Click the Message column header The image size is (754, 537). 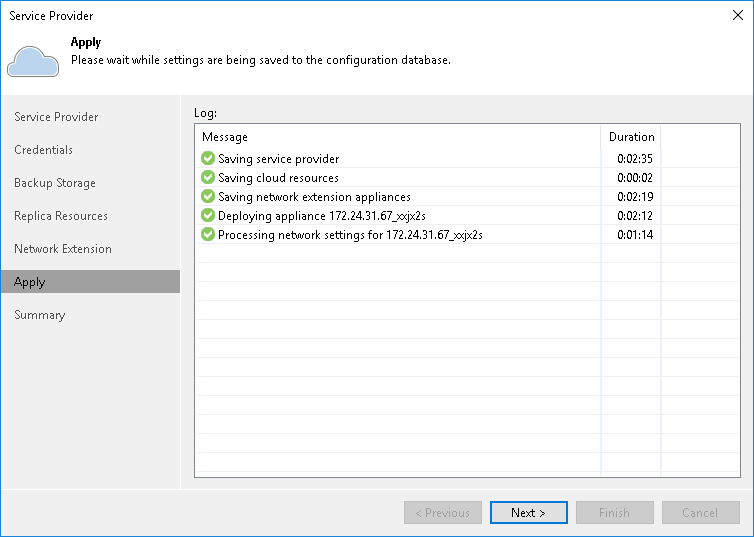click(x=398, y=137)
